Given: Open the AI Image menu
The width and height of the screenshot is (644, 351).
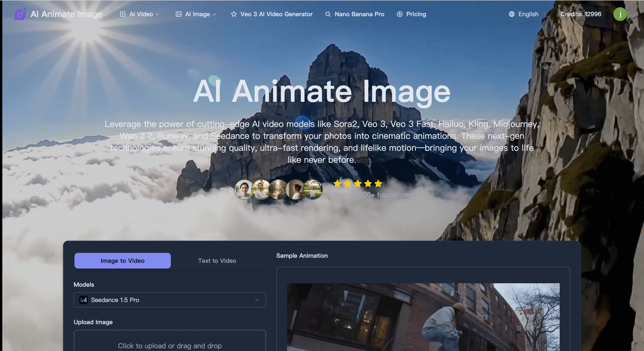Looking at the screenshot, I should (x=196, y=14).
